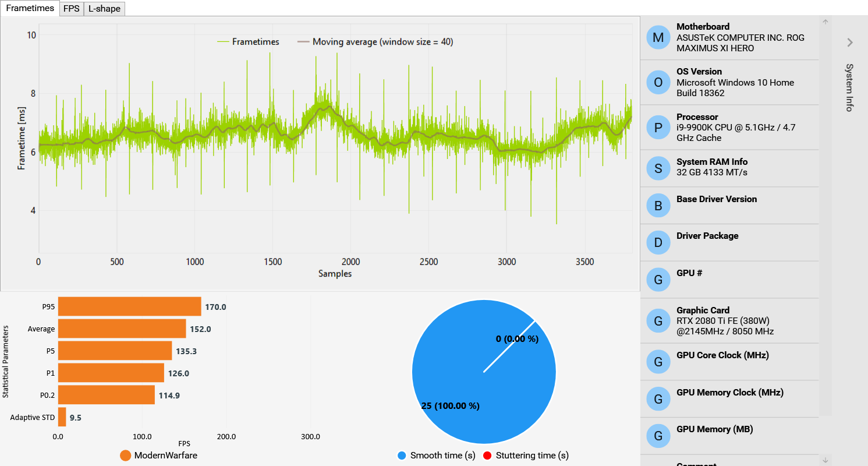This screenshot has width=868, height=466.
Task: Select the 32 GB 4133 MT/s text
Action: point(712,172)
